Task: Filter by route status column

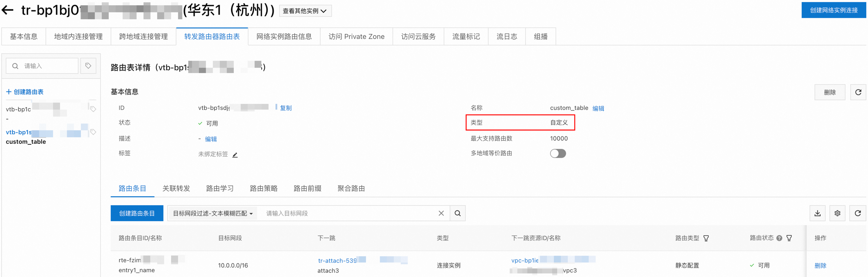Action: pyautogui.click(x=789, y=238)
